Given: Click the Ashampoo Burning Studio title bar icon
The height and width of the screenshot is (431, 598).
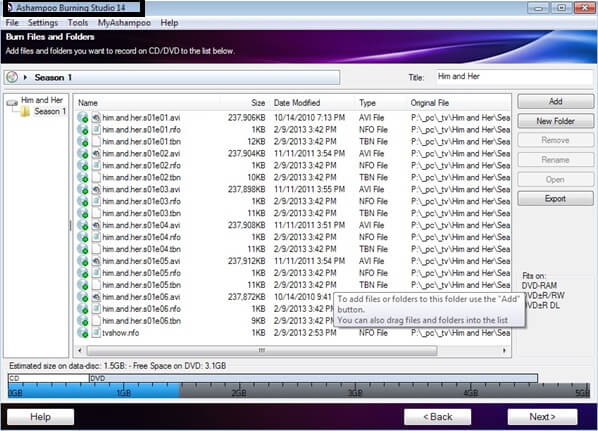Looking at the screenshot, I should [x=10, y=7].
